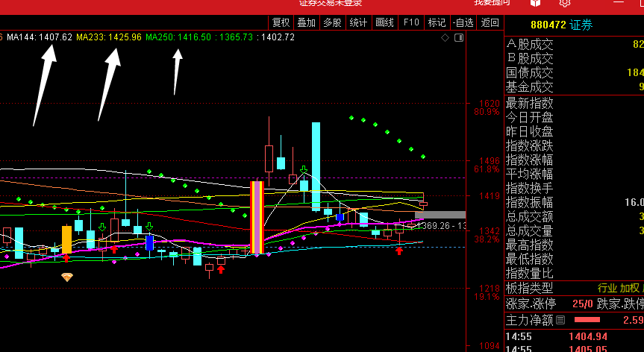Click the red up-arrow below the rightmost candles
This screenshot has height=352, width=644.
click(x=399, y=251)
